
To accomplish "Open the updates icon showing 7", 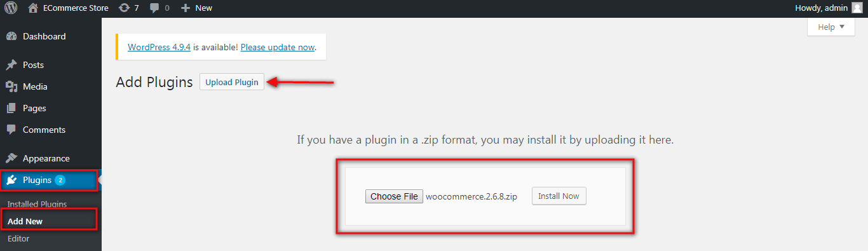I will [x=125, y=8].
